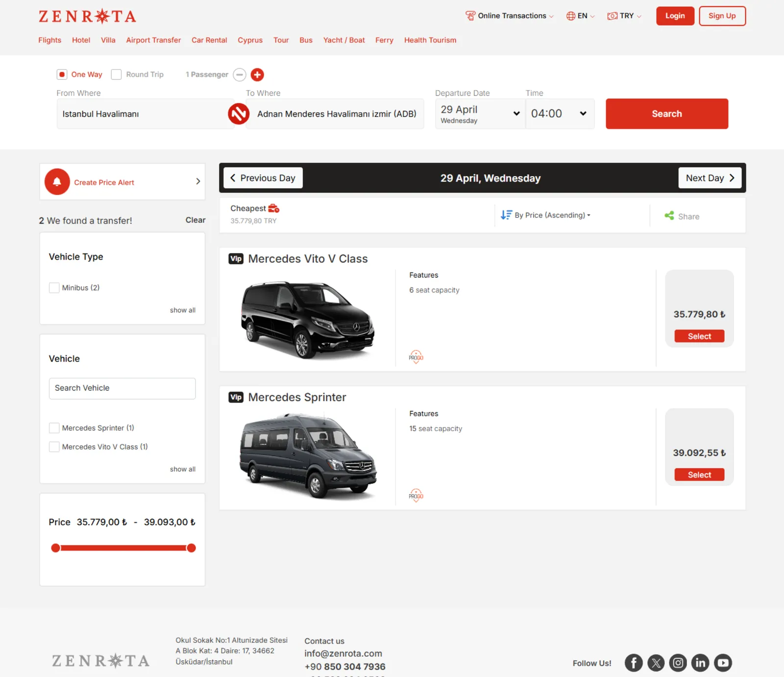Click the Instagram icon in the footer
Screen dimensions: 784x677
coord(678,663)
